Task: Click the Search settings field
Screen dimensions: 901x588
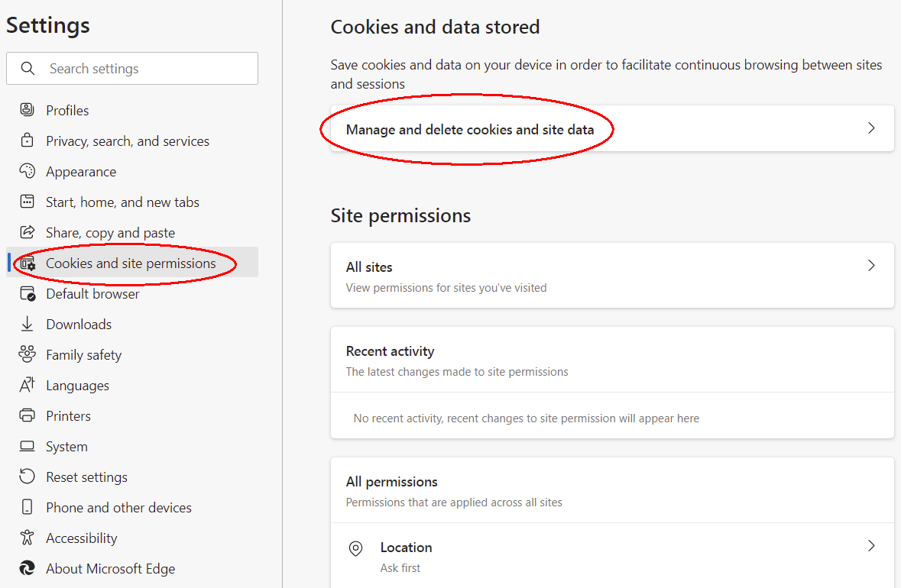Action: pyautogui.click(x=145, y=69)
